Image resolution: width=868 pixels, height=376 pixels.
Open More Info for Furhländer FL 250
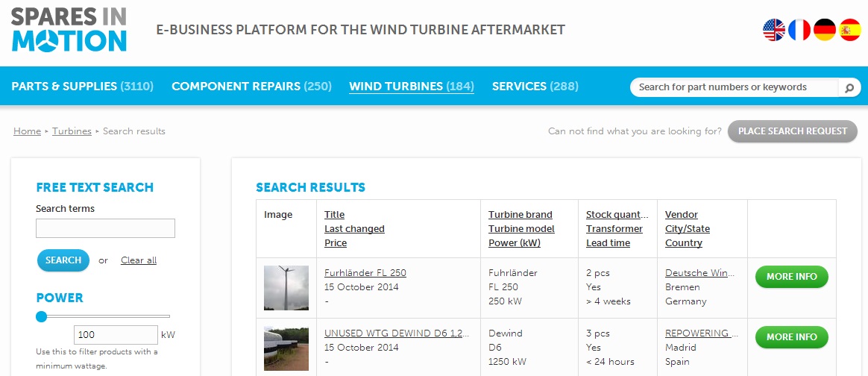click(x=791, y=277)
